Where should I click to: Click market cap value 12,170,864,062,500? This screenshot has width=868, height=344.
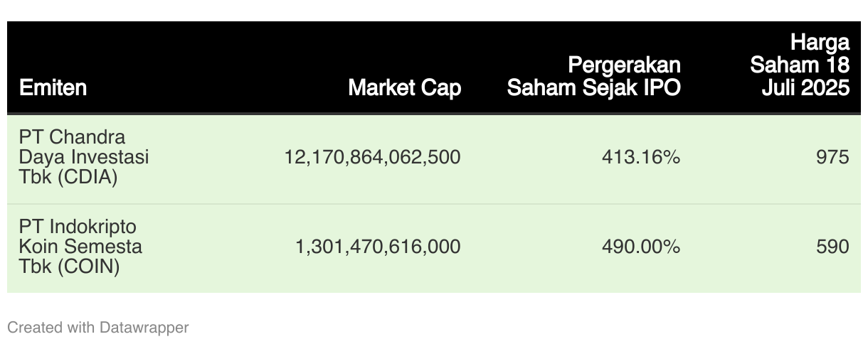[x=372, y=157]
